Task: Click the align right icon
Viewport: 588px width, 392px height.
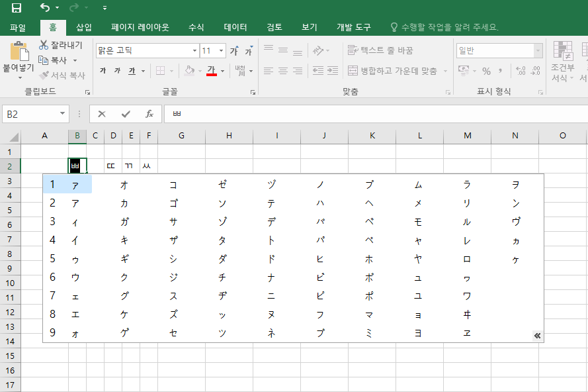Action: (298, 71)
